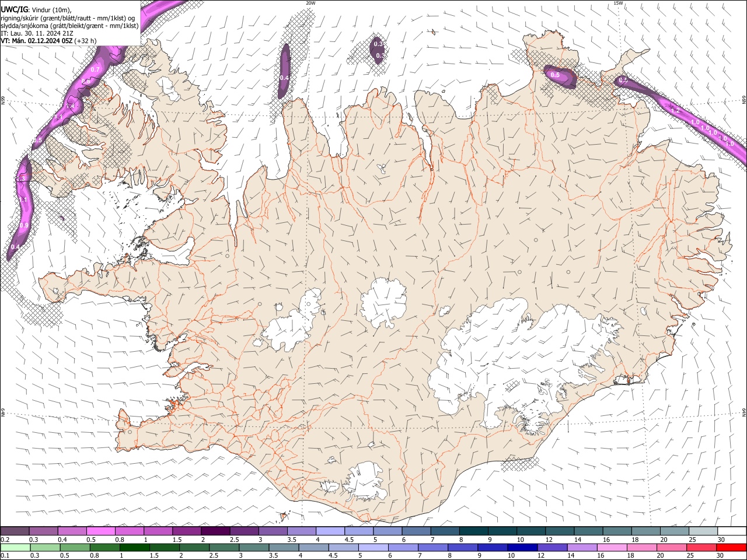Pick the rain scale swatch labelled 2.5
This screenshot has height=560, width=747.
(224, 547)
